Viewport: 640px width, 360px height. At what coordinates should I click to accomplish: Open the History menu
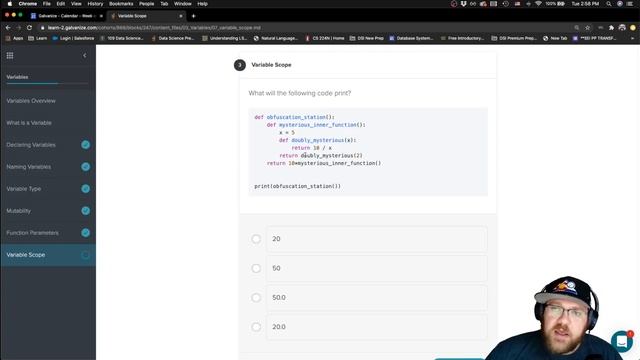pos(95,4)
